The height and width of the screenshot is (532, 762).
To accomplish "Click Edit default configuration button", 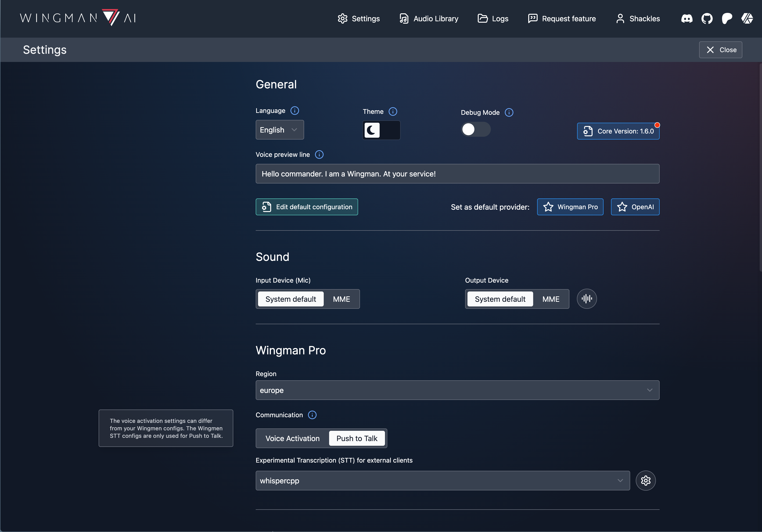I will point(307,207).
